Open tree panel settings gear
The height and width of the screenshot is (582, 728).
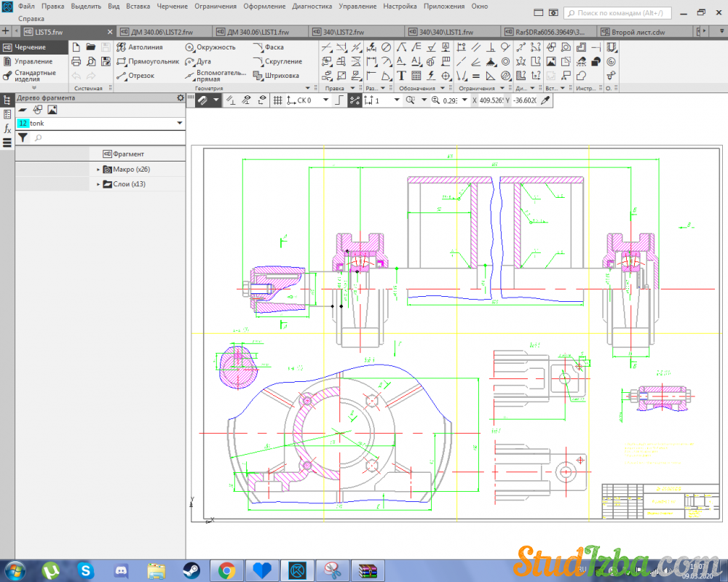pos(180,97)
